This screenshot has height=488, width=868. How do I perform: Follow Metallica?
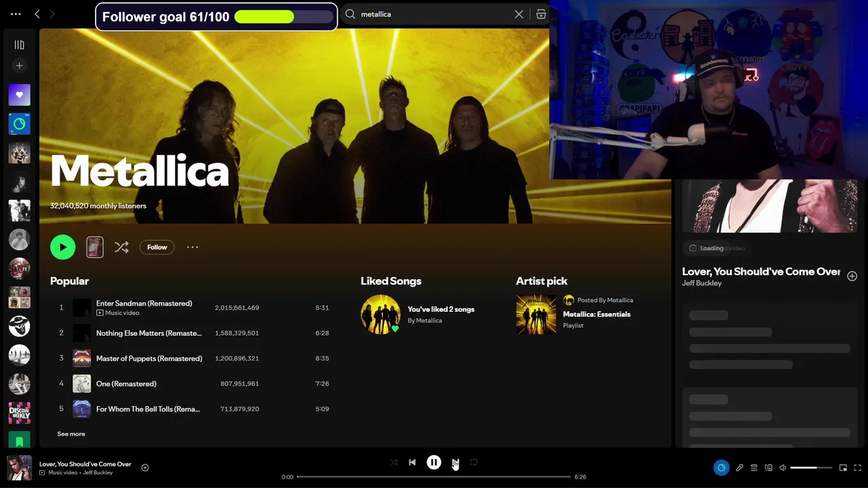[157, 247]
